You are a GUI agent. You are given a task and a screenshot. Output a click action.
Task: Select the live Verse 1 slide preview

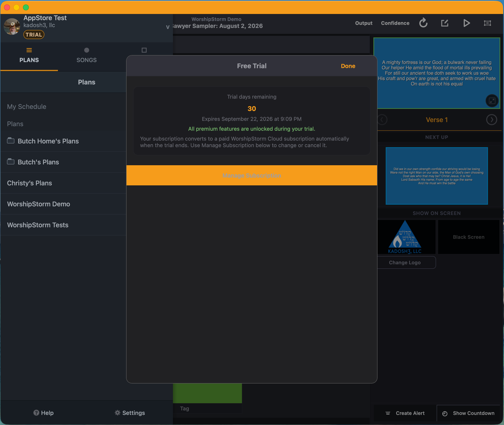tap(437, 73)
